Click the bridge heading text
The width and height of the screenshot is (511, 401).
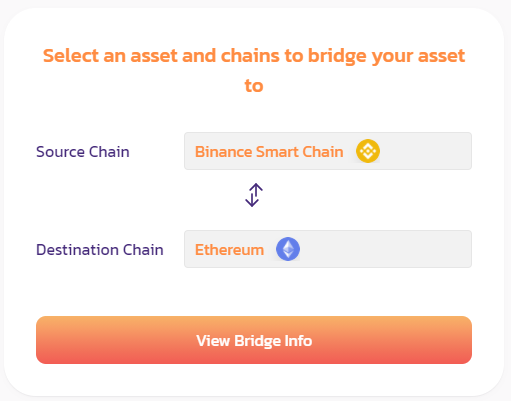[254, 70]
